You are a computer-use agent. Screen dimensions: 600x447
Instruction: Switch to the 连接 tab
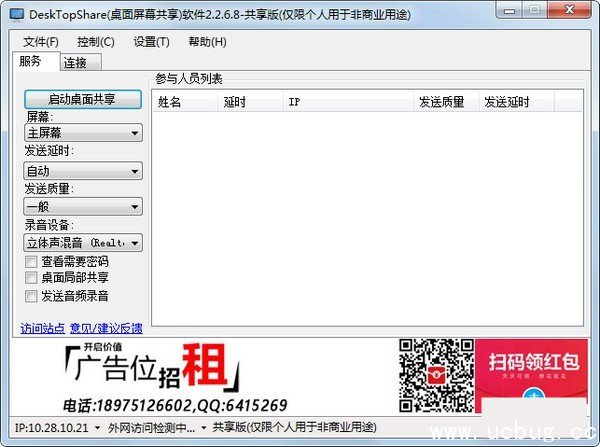75,62
